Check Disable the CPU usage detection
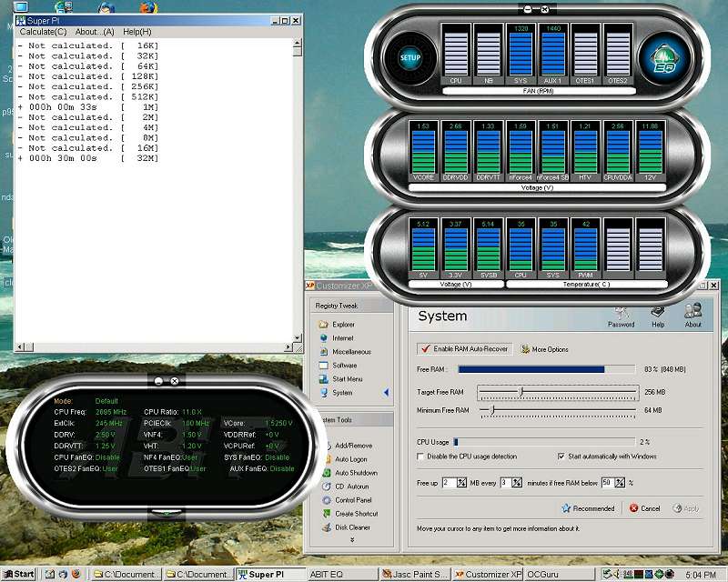This screenshot has height=582, width=728. [x=420, y=457]
